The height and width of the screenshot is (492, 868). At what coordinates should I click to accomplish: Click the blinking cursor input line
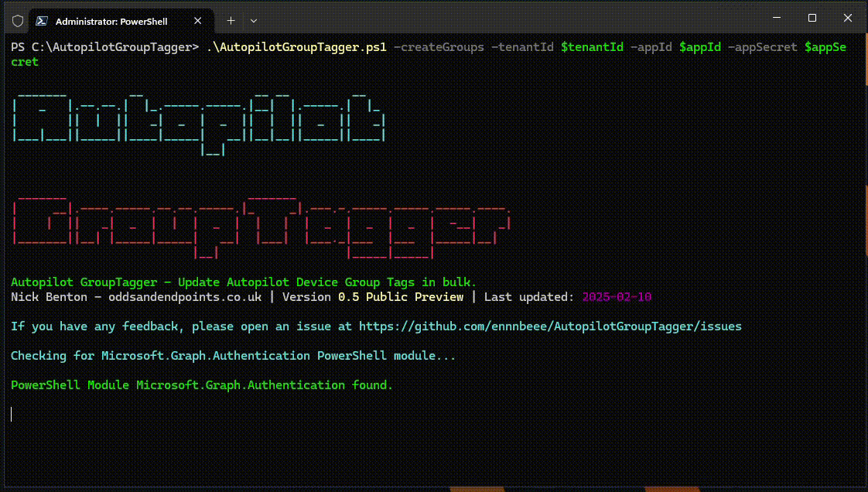[12, 414]
